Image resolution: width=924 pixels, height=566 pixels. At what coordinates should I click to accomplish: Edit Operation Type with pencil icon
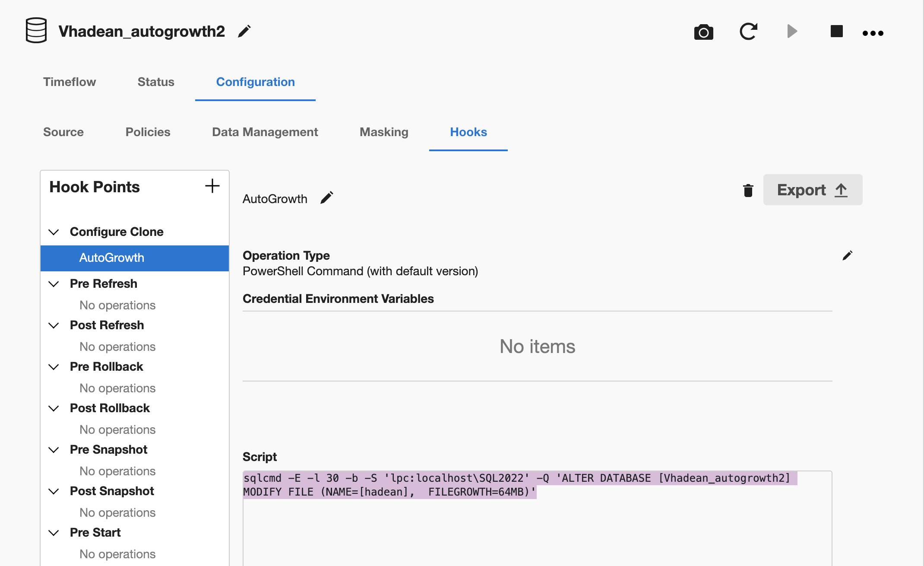click(847, 256)
